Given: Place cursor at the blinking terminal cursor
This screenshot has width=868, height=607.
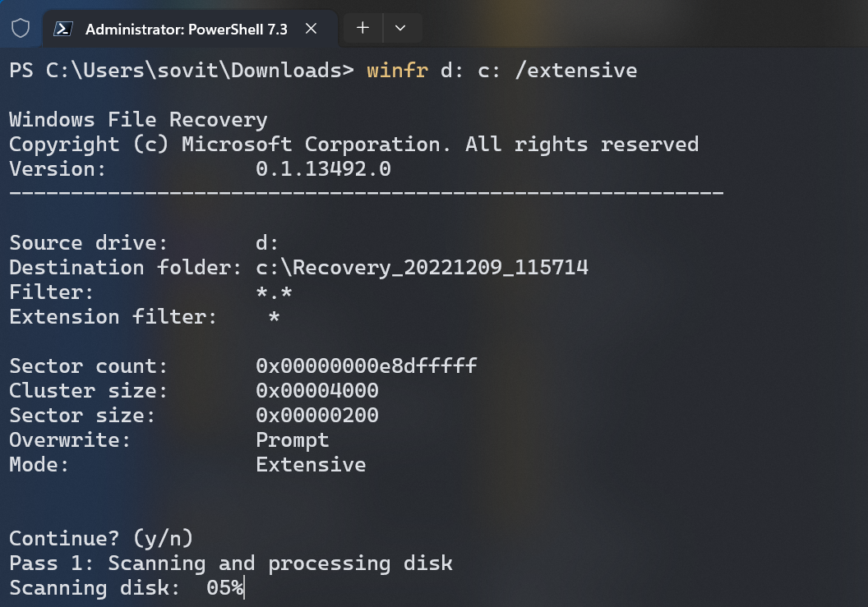Looking at the screenshot, I should click(243, 587).
